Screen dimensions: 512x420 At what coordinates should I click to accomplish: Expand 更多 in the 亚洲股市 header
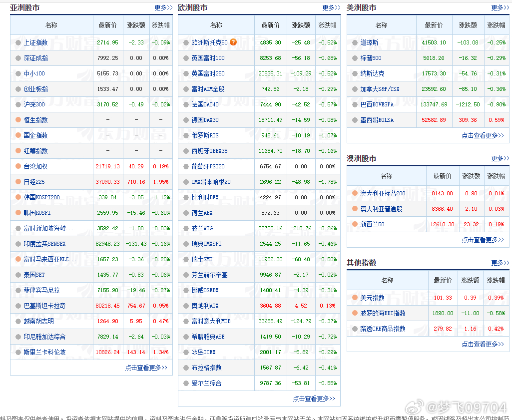click(163, 8)
